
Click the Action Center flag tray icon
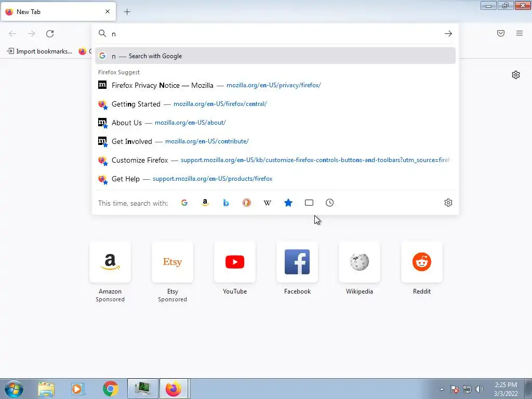pos(454,389)
